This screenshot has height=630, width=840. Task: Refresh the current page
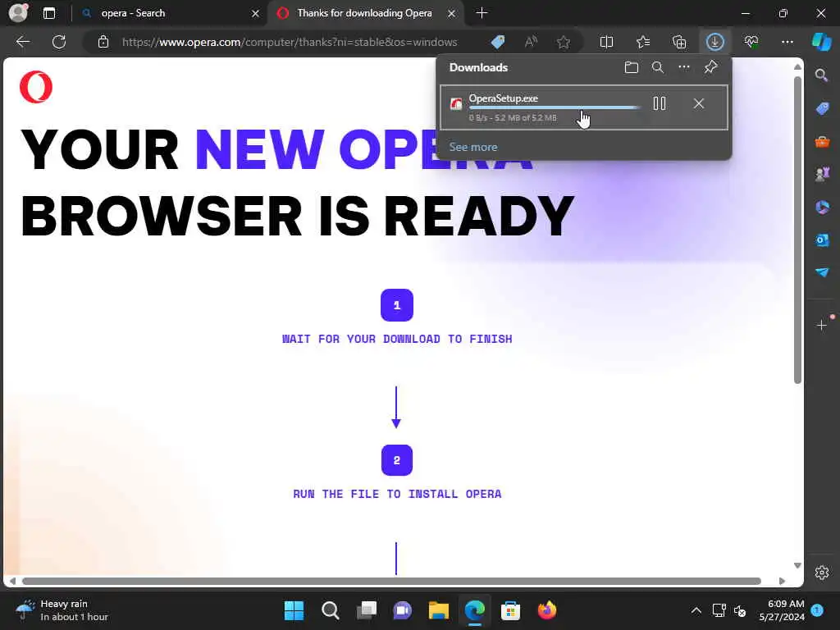[59, 42]
